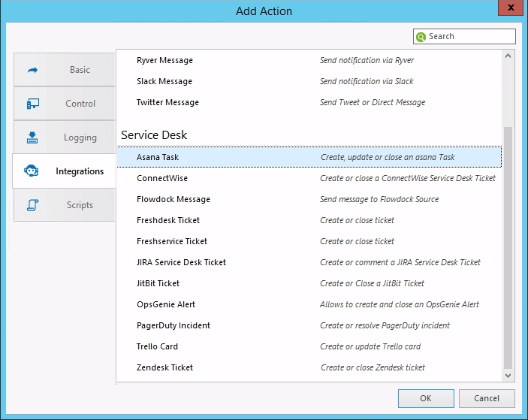Switch to the Control tab

pos(65,104)
